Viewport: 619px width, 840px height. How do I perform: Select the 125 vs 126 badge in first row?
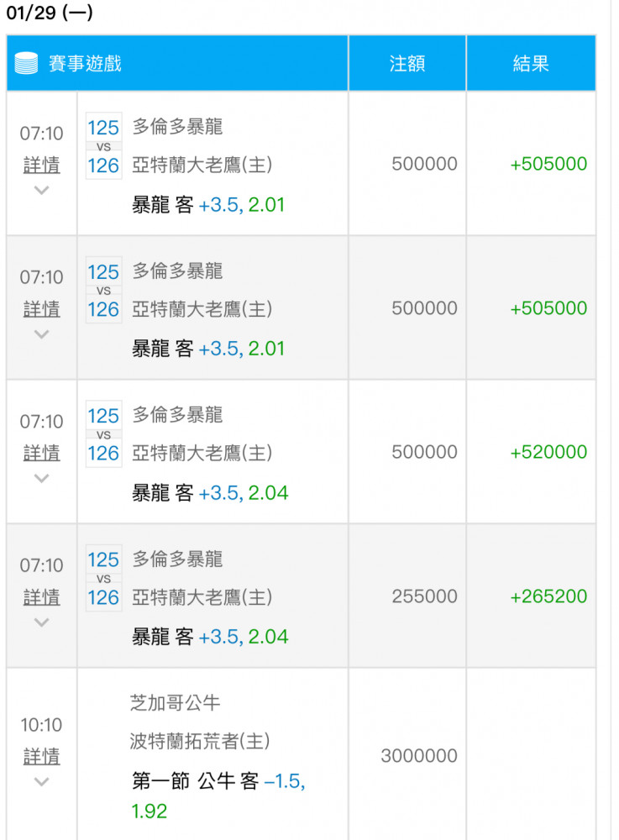tap(103, 146)
